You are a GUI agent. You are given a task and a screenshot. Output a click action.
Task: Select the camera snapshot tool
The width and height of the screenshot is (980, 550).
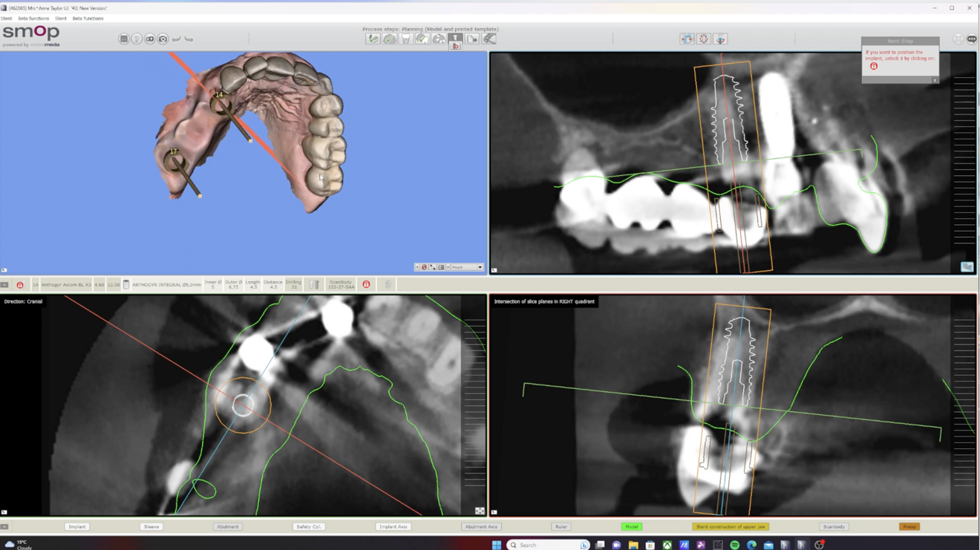163,39
